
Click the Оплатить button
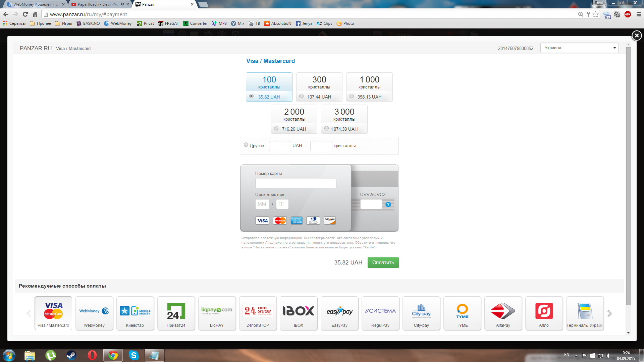383,262
